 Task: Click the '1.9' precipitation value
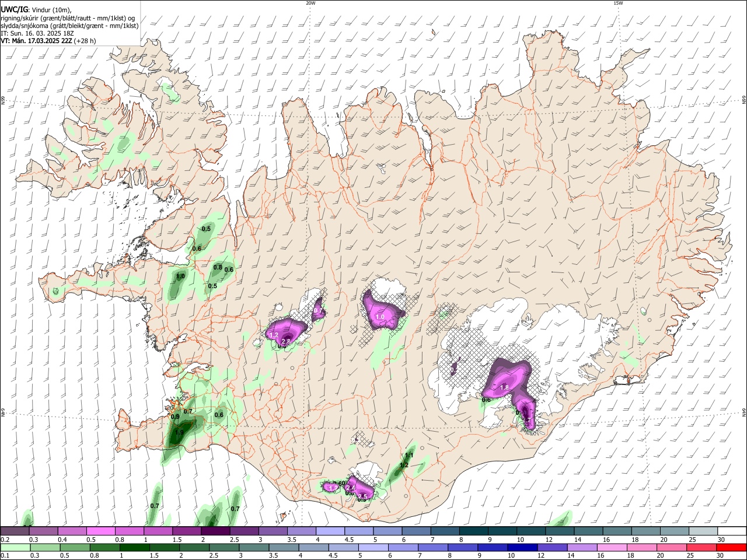point(179,433)
